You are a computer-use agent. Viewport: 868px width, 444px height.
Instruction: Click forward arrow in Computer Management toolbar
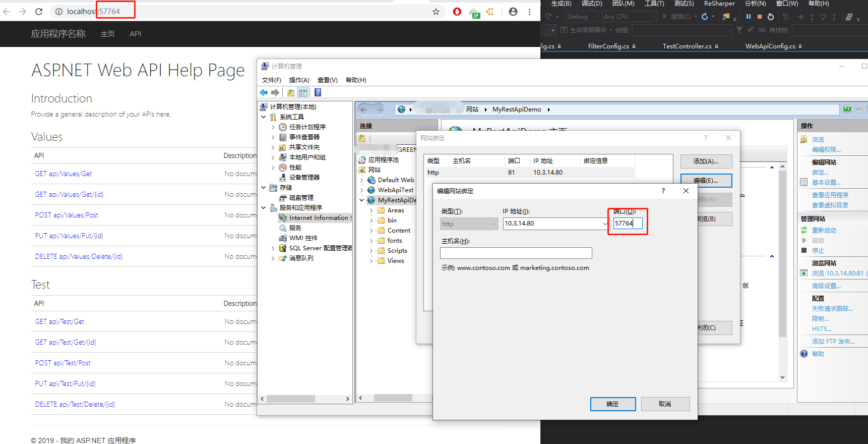coord(275,92)
